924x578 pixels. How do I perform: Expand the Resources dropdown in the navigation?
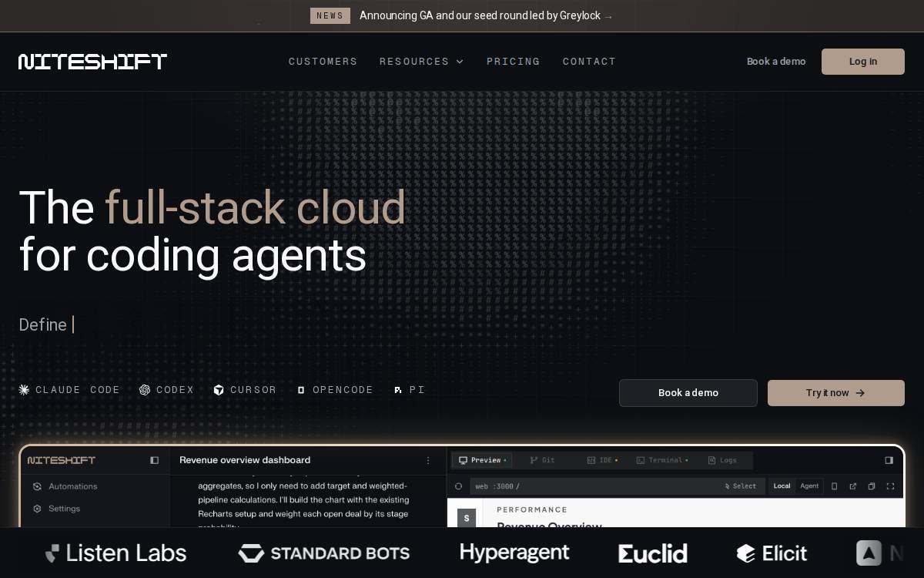(x=421, y=62)
